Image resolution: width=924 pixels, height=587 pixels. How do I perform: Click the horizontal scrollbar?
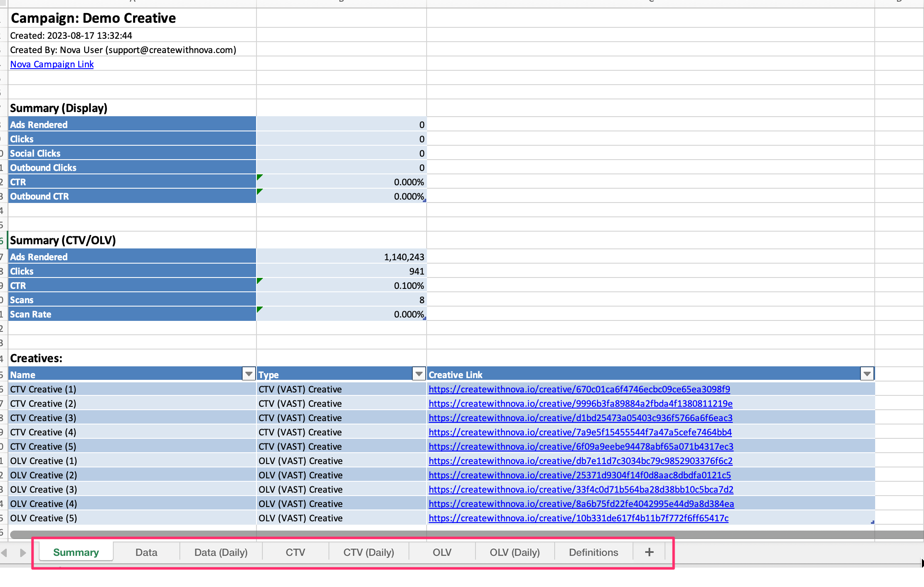pos(463,535)
